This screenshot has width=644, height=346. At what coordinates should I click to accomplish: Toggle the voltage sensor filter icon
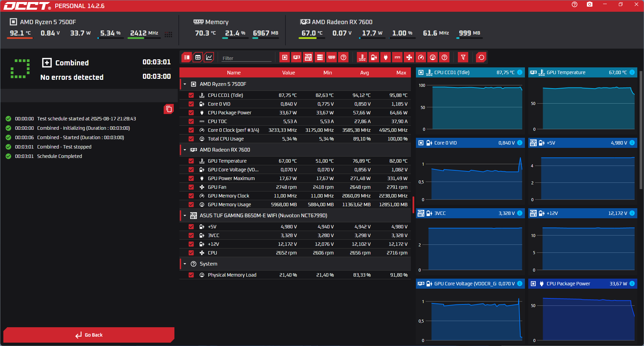tap(374, 57)
